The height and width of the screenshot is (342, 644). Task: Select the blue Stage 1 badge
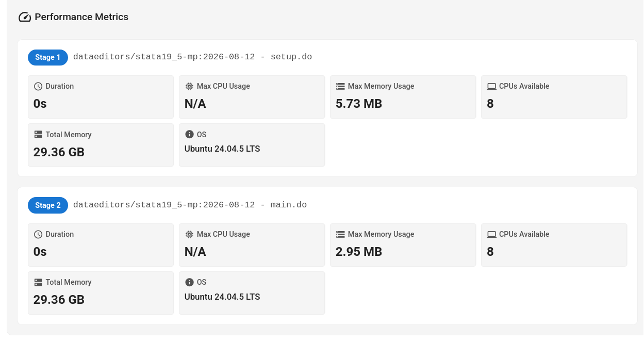[48, 57]
